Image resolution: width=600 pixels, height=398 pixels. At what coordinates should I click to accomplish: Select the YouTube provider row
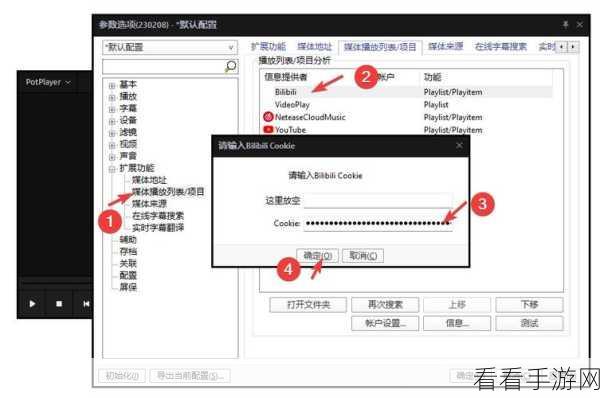[x=408, y=130]
